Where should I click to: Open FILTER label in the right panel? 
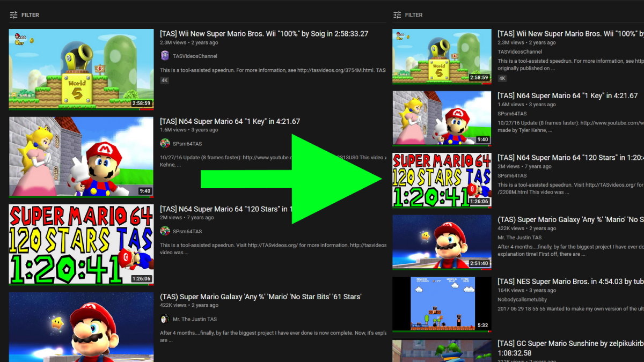point(414,15)
